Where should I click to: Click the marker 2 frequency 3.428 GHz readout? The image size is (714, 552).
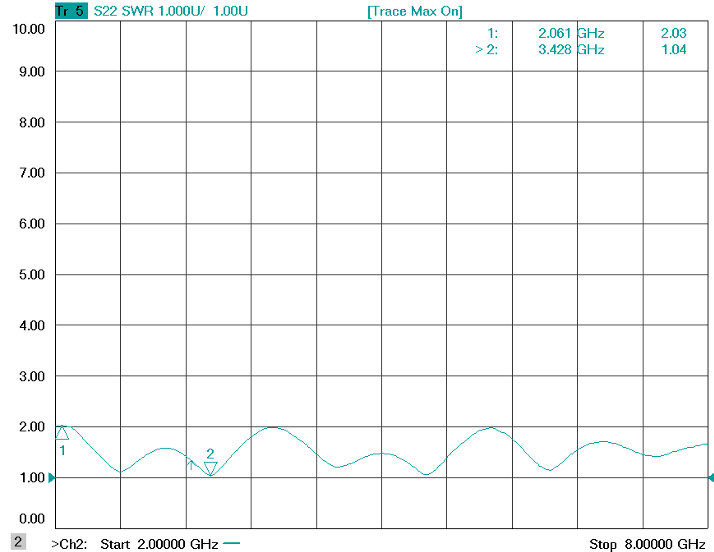pyautogui.click(x=571, y=49)
